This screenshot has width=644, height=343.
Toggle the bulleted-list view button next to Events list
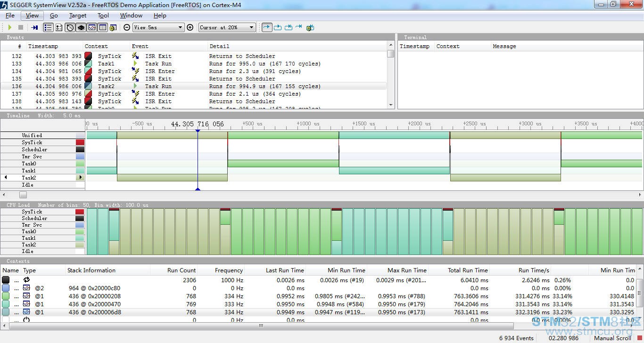coord(59,27)
